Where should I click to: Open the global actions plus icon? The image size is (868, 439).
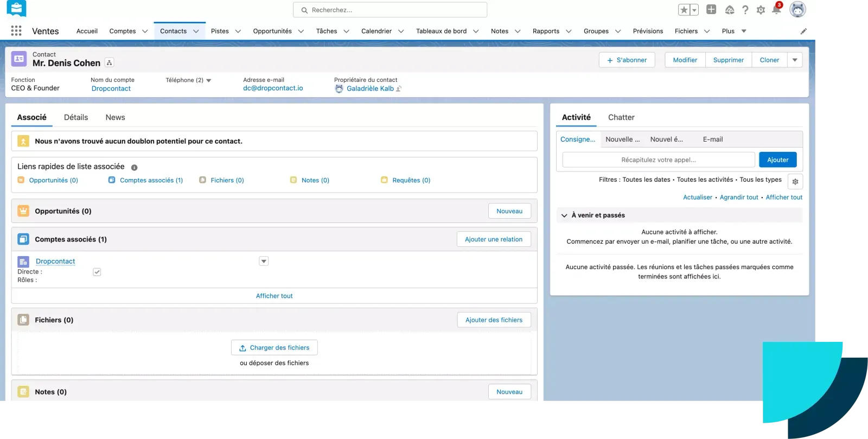(711, 10)
